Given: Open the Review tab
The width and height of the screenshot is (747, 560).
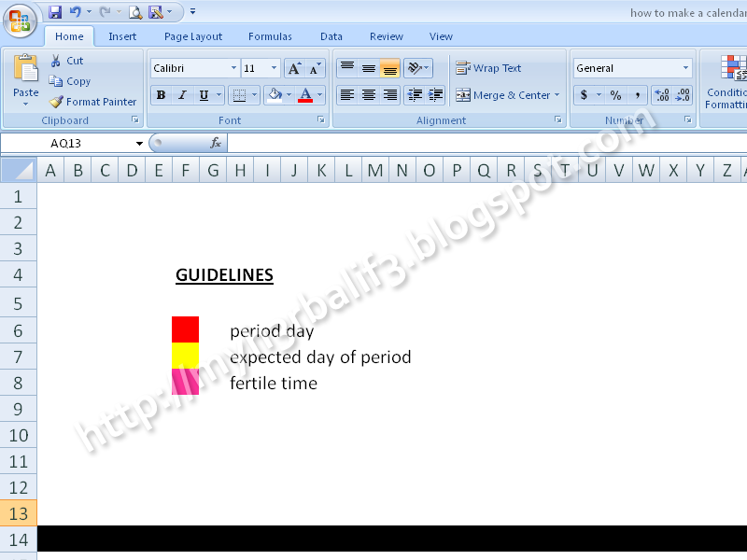Looking at the screenshot, I should (387, 36).
